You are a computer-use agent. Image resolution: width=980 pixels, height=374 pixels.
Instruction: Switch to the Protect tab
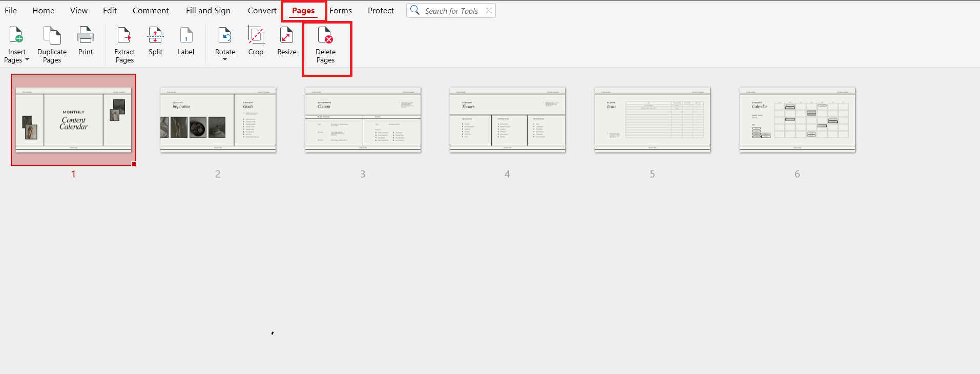pyautogui.click(x=381, y=10)
